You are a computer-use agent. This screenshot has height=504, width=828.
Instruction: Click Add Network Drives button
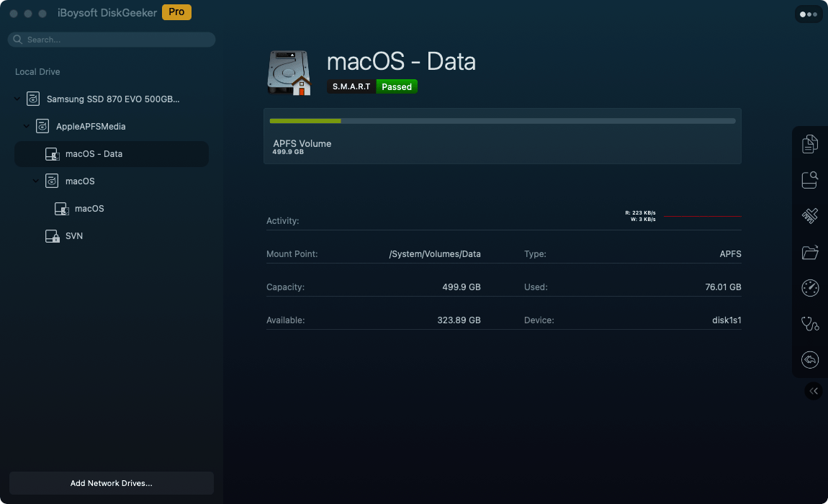pyautogui.click(x=112, y=483)
